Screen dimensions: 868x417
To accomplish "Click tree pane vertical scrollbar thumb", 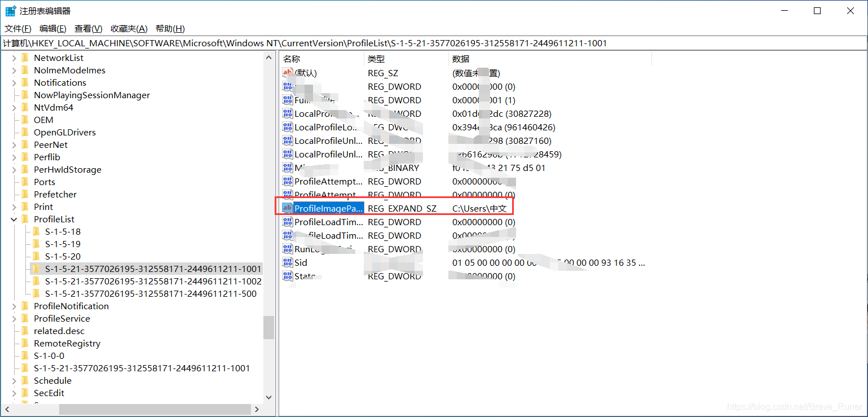I will pos(268,327).
